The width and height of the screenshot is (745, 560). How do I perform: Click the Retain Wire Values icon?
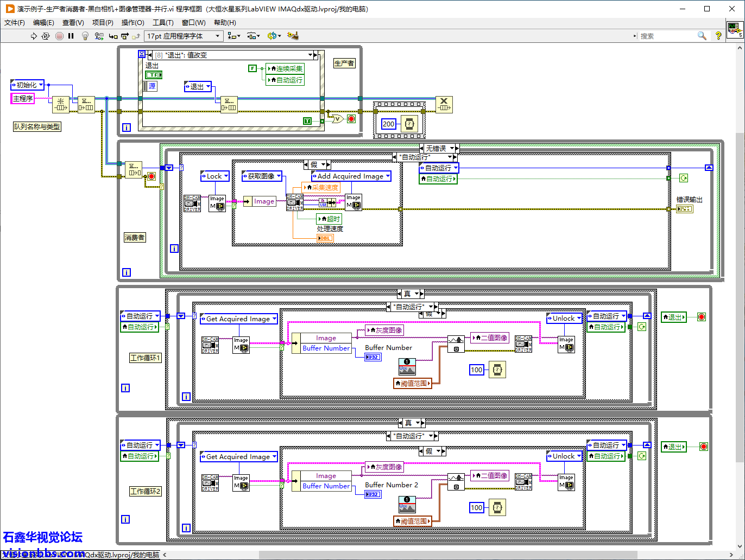tap(99, 36)
